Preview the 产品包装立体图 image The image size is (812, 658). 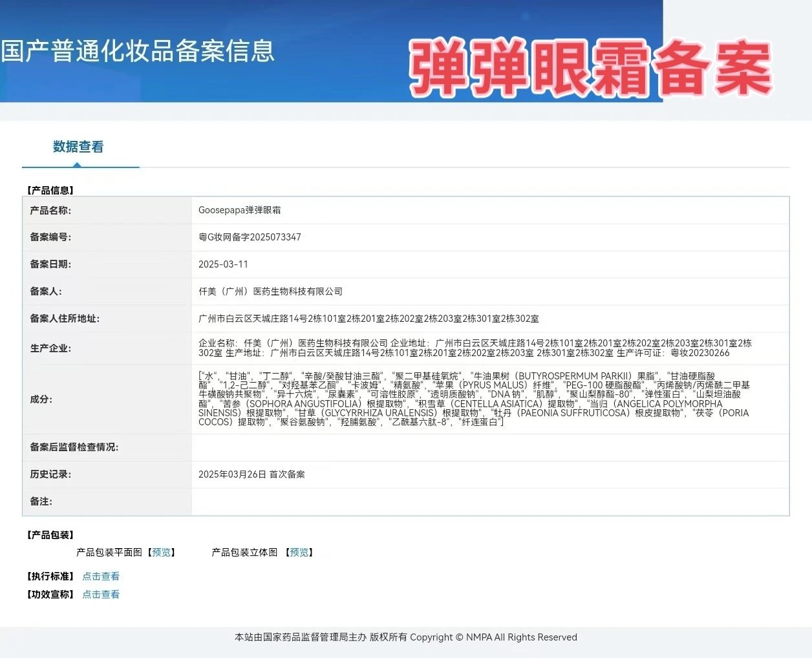(x=299, y=553)
